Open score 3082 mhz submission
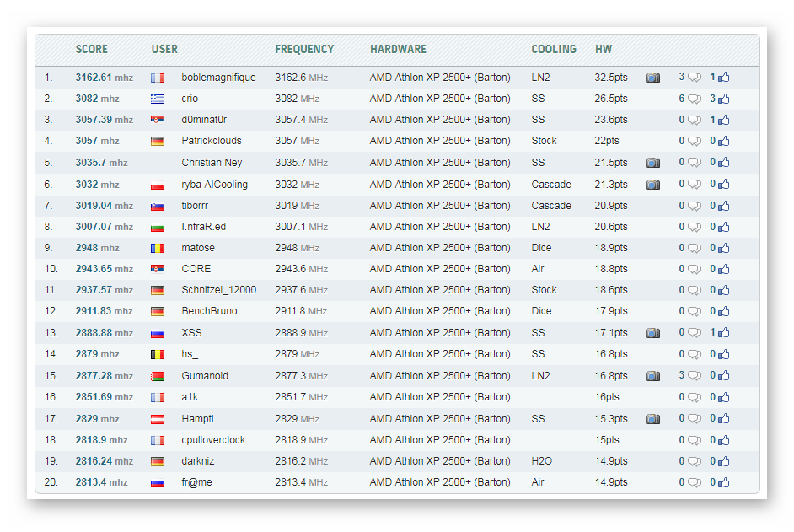Screen dimensions: 794x532 [x=97, y=99]
